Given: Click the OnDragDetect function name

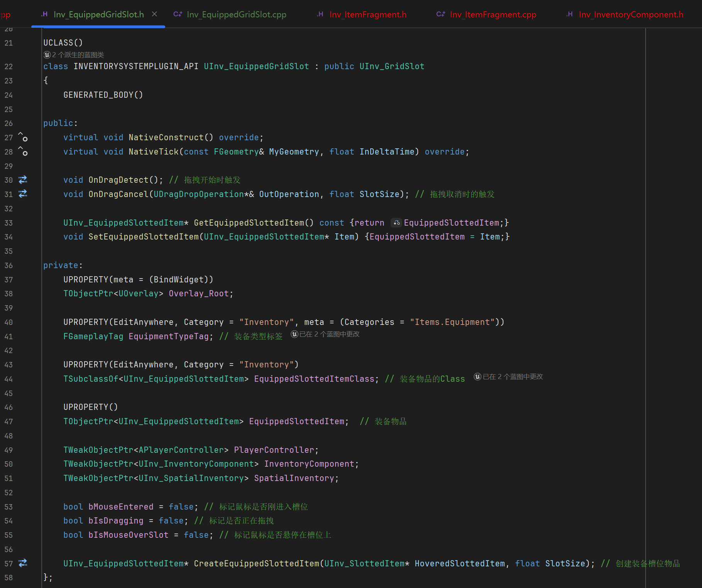Looking at the screenshot, I should pyautogui.click(x=119, y=180).
